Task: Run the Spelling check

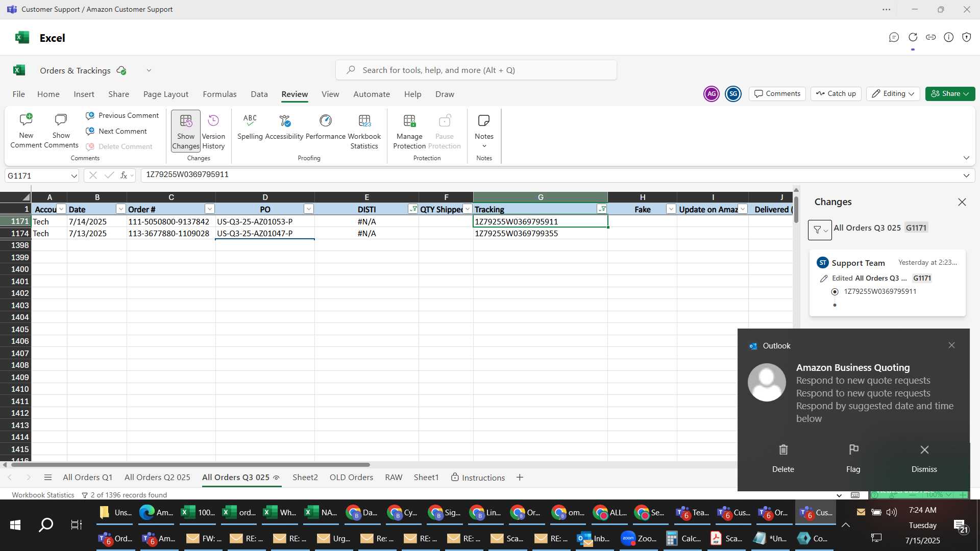Action: tap(250, 127)
